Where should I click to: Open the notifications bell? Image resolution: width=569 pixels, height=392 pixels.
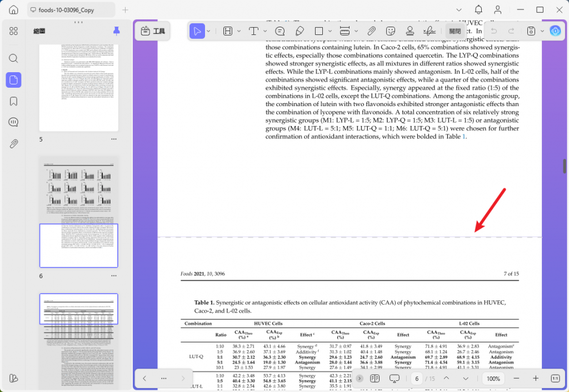(478, 10)
